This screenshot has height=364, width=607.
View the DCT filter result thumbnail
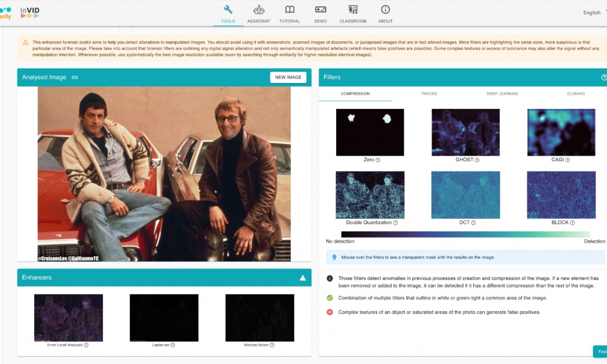(465, 194)
